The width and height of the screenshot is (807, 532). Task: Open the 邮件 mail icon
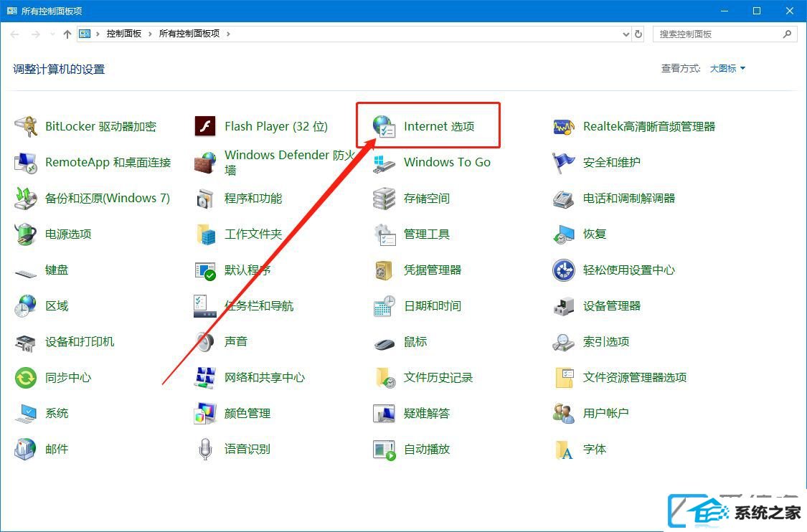pyautogui.click(x=26, y=449)
